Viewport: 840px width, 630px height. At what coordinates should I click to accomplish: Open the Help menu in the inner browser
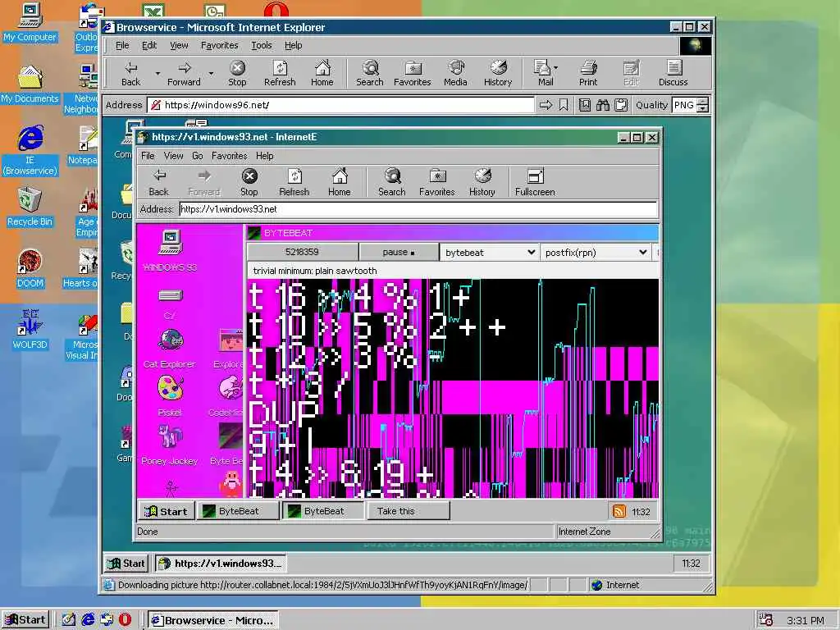click(x=265, y=156)
